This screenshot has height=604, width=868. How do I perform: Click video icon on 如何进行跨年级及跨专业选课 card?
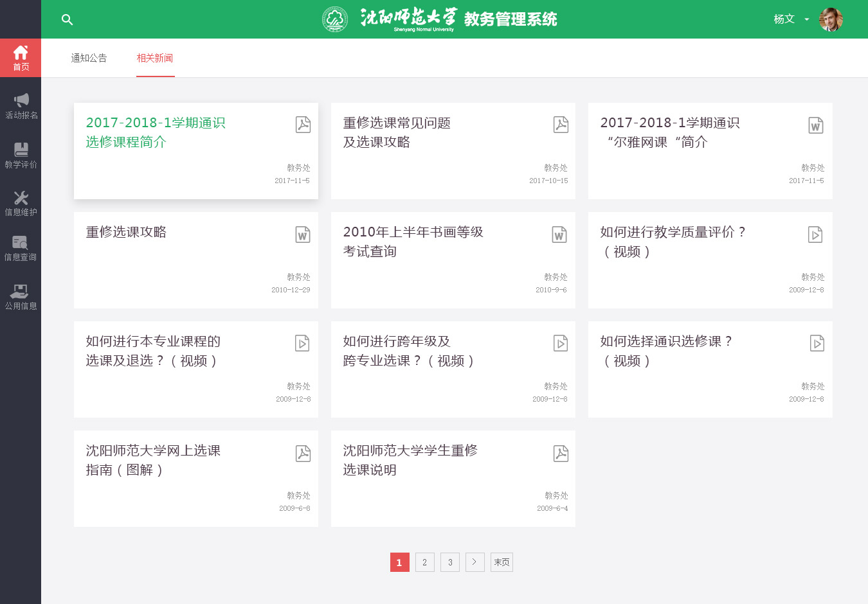point(561,343)
